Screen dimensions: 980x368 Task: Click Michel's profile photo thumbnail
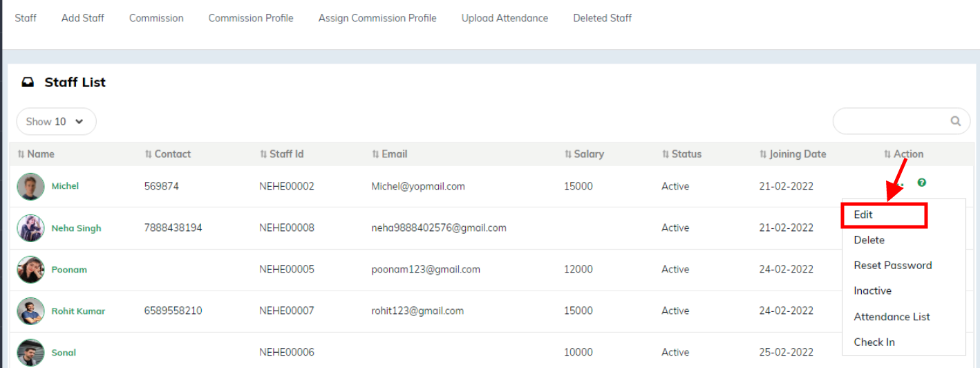[30, 186]
